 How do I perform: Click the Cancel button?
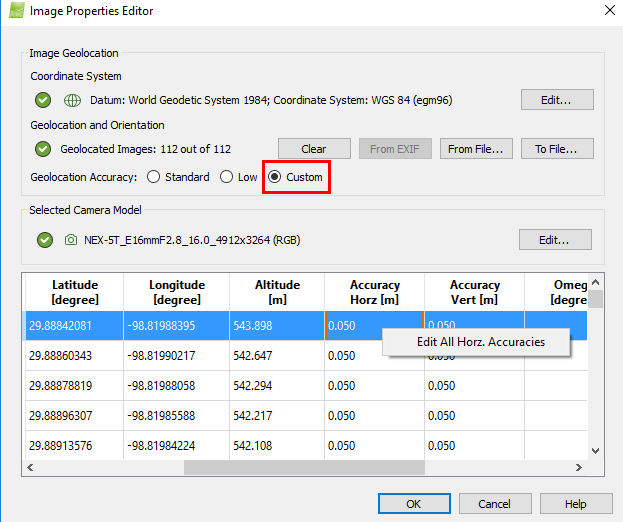(x=494, y=504)
